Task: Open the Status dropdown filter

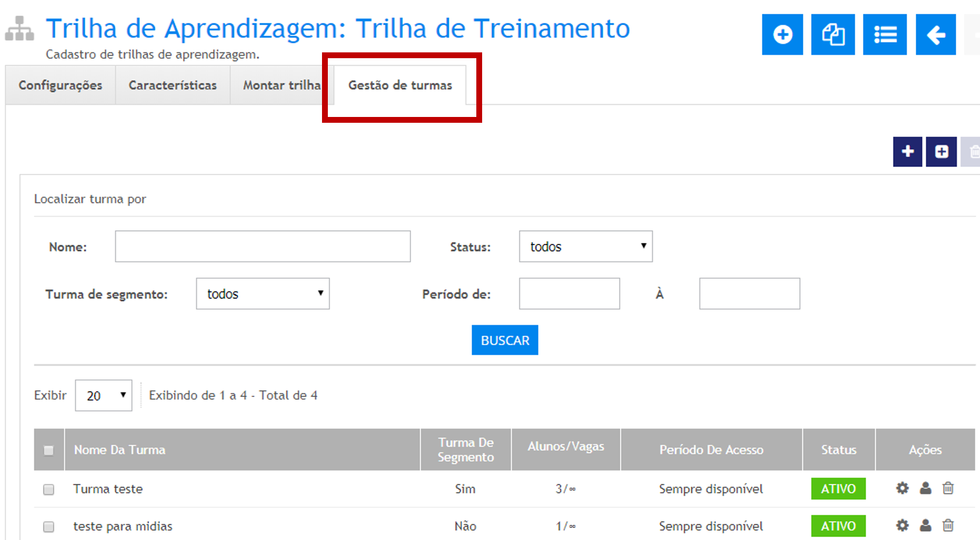Action: 585,247
